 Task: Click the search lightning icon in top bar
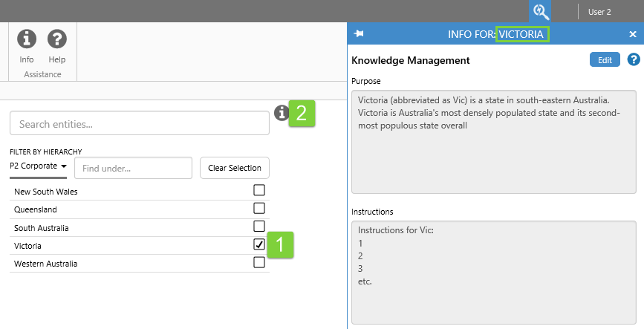coord(541,11)
